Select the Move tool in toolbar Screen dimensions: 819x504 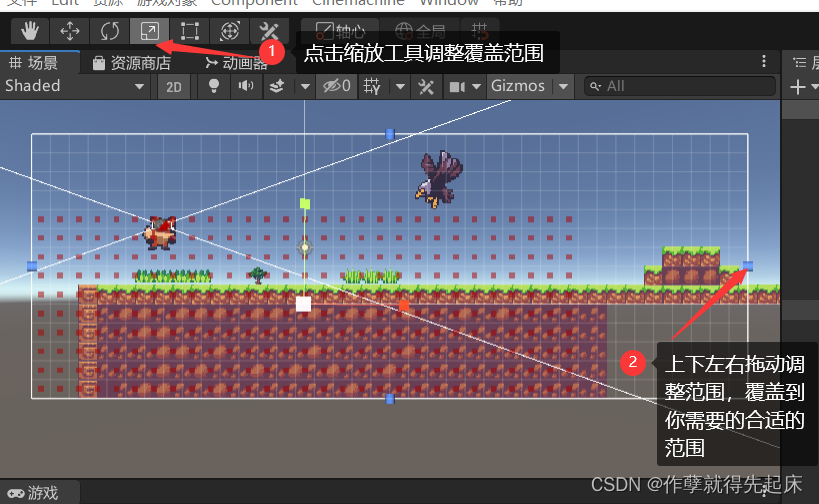click(70, 31)
